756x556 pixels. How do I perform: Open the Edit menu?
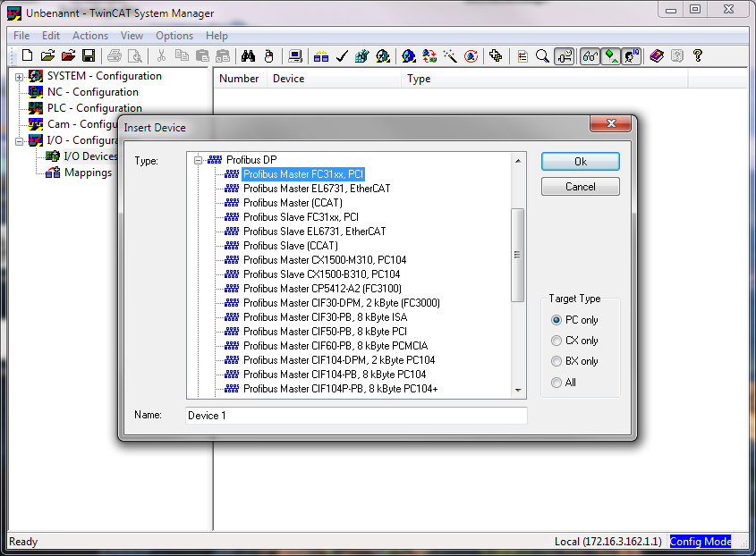tap(51, 36)
